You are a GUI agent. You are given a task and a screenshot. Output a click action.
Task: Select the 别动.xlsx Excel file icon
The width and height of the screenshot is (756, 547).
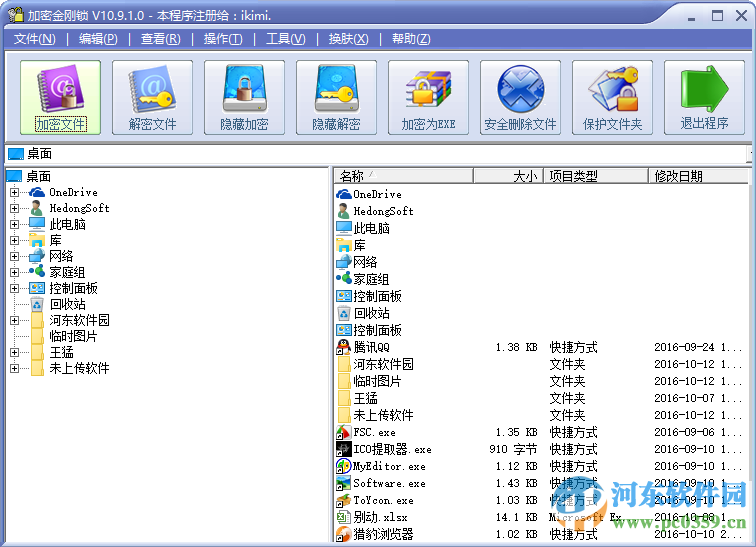pyautogui.click(x=343, y=517)
